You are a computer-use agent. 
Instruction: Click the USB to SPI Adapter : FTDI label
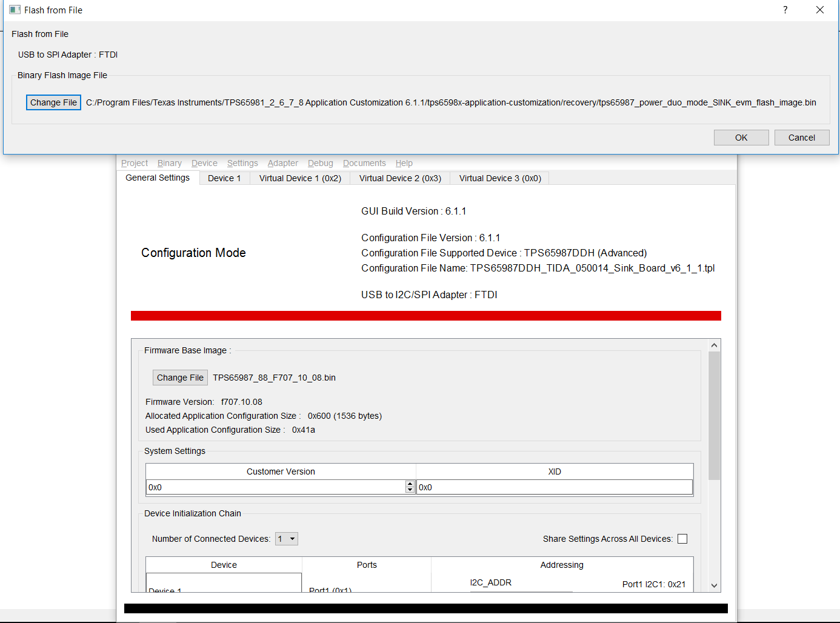coord(68,55)
